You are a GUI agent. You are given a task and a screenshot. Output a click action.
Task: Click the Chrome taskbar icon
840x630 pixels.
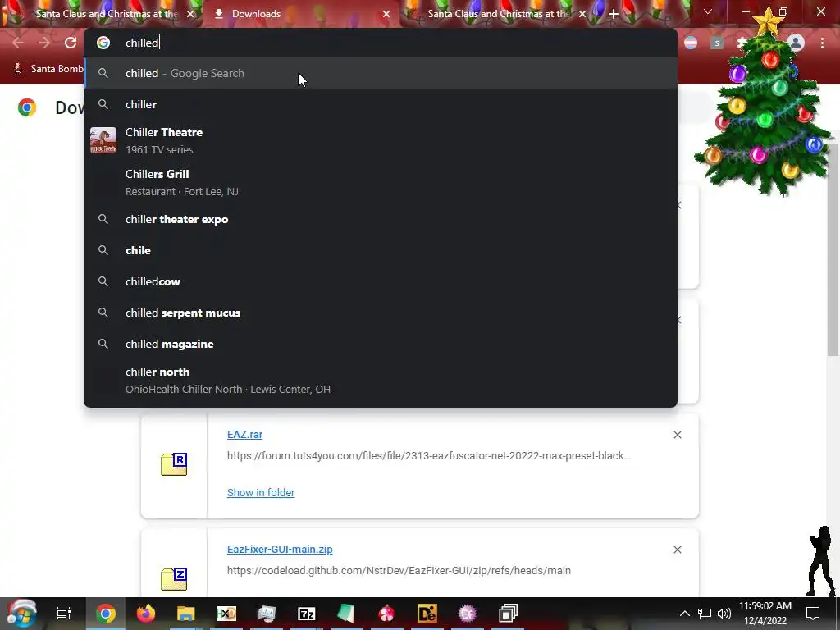click(106, 614)
